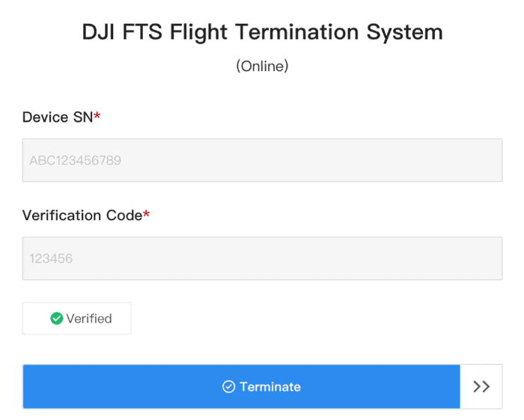Click the ABC123456789 placeholder text
The width and height of the screenshot is (524, 420).
pyautogui.click(x=75, y=160)
